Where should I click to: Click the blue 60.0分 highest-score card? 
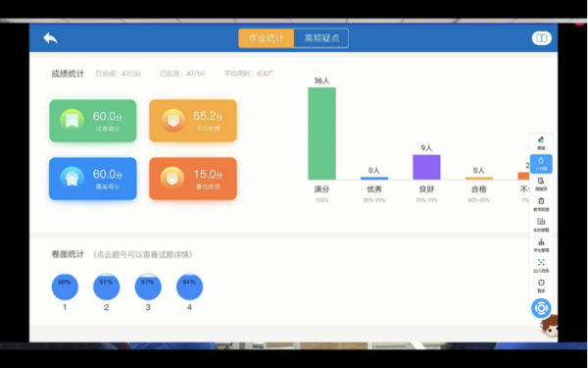click(x=93, y=179)
